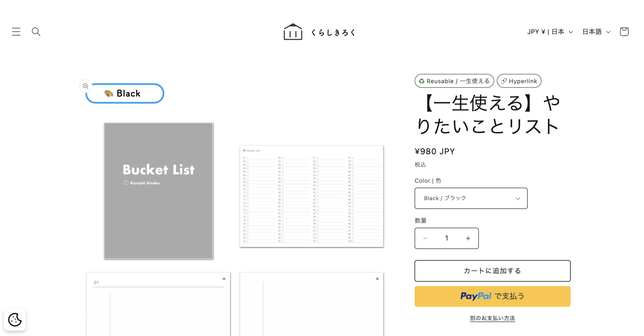The image size is (644, 336).
Task: Click the home icon on page 01 preview
Action: pos(224,279)
